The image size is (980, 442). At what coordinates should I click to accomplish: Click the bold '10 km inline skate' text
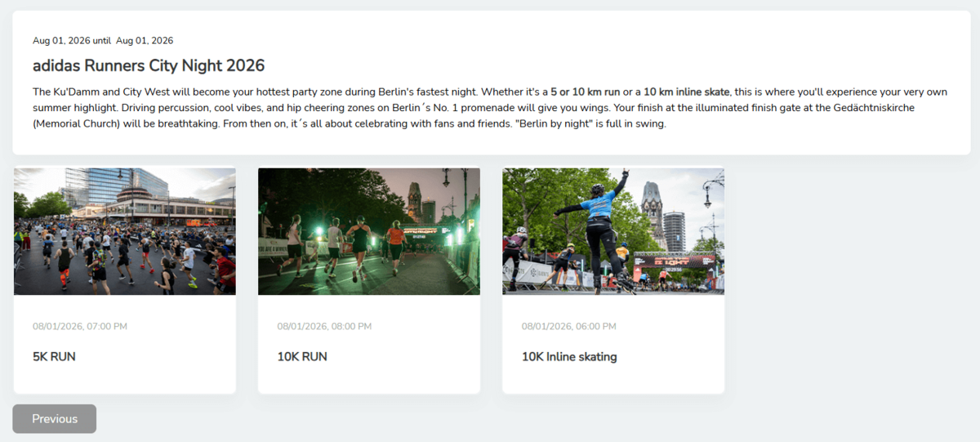point(686,92)
